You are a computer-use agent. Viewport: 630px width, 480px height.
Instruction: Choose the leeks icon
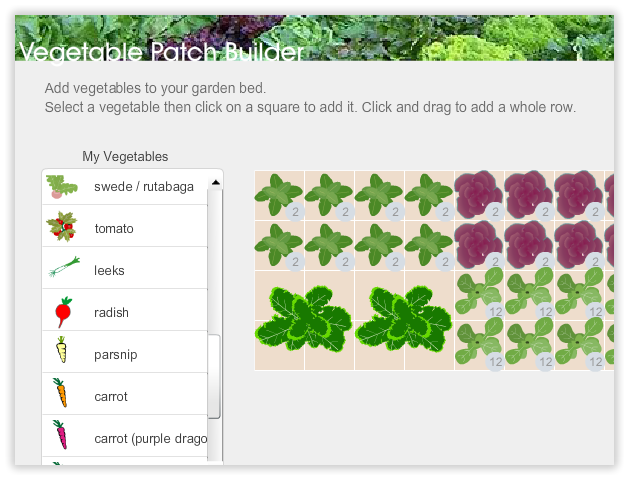[x=62, y=270]
